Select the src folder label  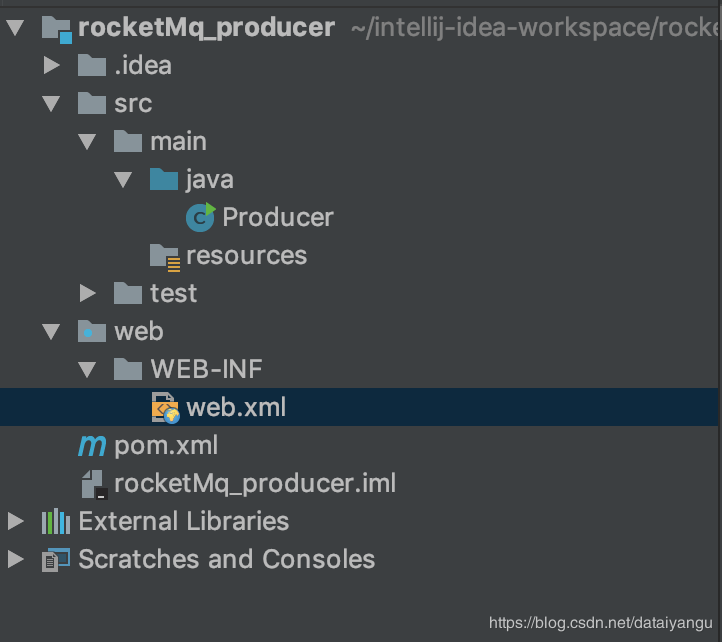133,104
